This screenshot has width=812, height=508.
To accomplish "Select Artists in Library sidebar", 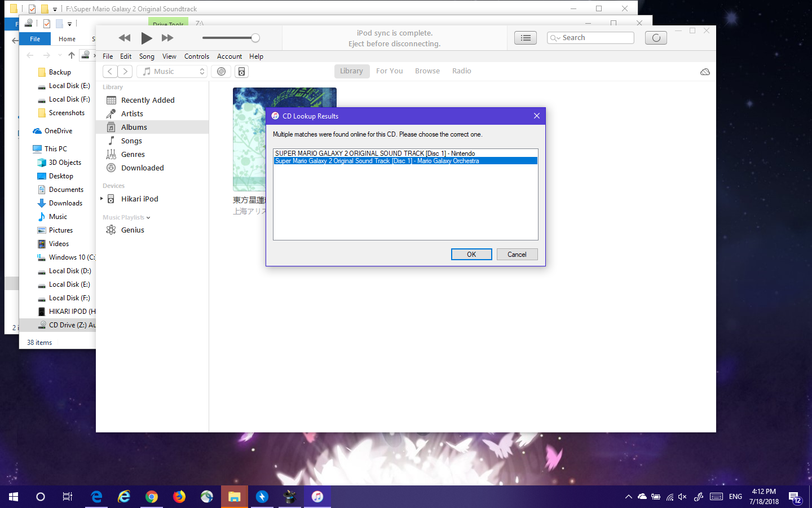I will (x=152, y=113).
